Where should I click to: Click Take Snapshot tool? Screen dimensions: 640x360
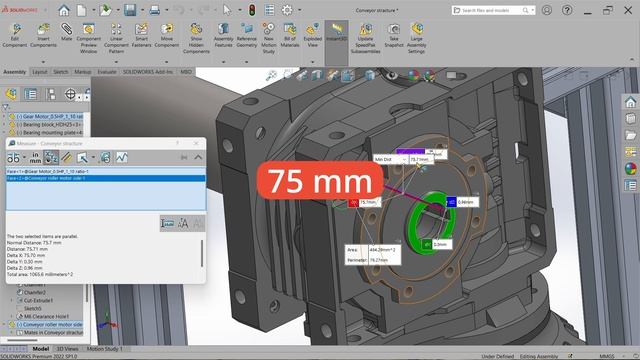[394, 36]
